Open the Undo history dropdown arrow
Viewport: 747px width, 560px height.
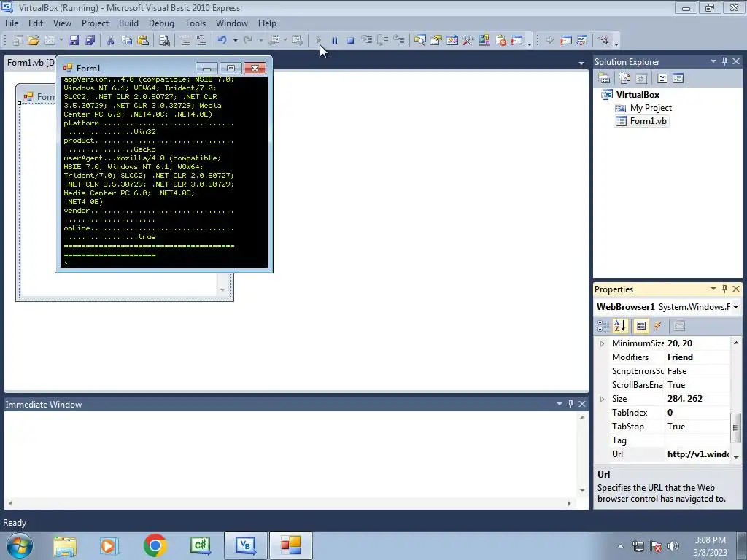point(235,41)
